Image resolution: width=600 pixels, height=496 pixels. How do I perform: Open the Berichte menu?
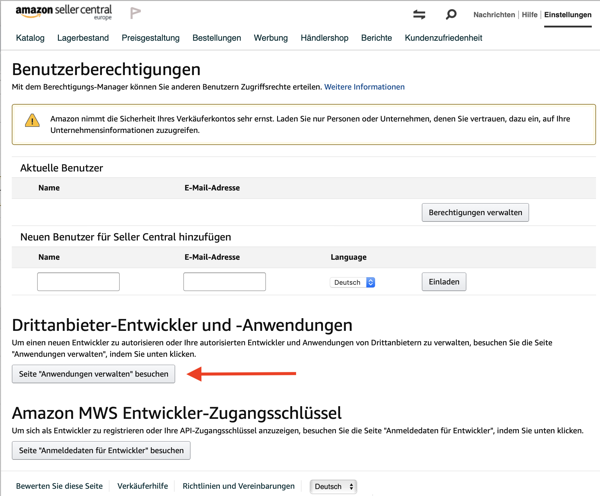click(x=377, y=38)
